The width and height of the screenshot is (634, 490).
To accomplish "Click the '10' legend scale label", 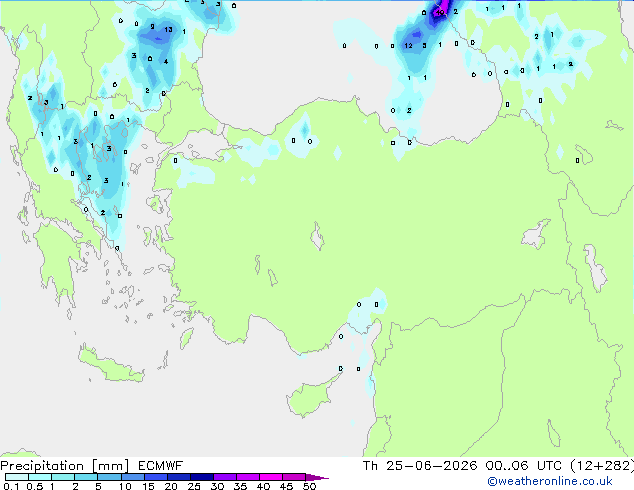I will (125, 486).
